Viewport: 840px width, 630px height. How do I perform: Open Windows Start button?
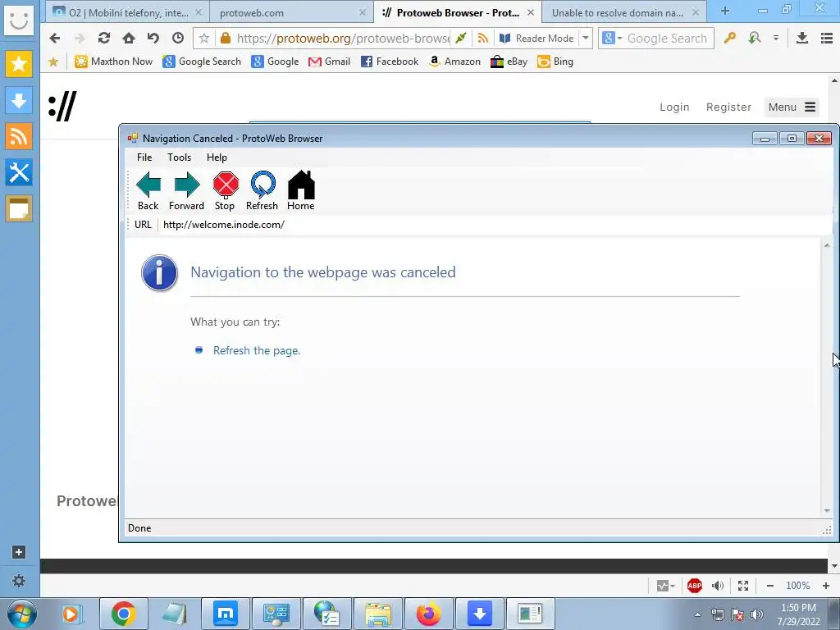[x=21, y=614]
